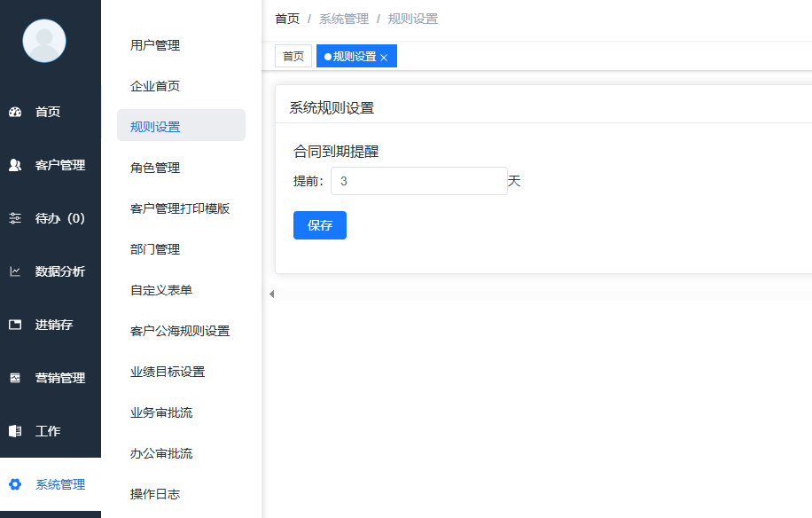This screenshot has height=518, width=812.
Task: Click the people icon beside 客户管理
Action: pos(15,165)
